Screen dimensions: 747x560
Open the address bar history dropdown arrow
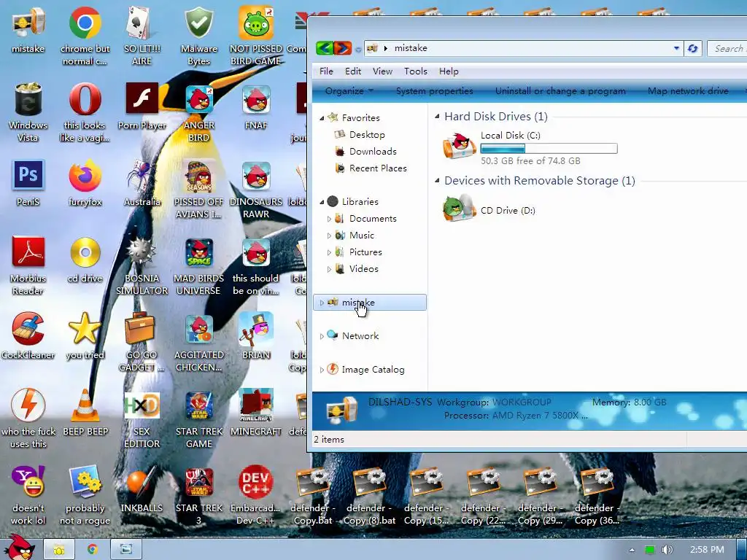point(676,48)
